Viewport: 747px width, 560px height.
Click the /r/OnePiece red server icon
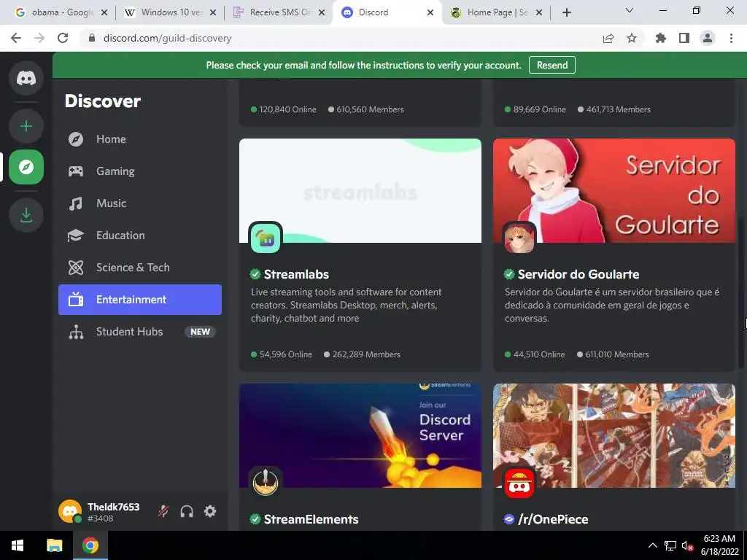[x=519, y=483]
